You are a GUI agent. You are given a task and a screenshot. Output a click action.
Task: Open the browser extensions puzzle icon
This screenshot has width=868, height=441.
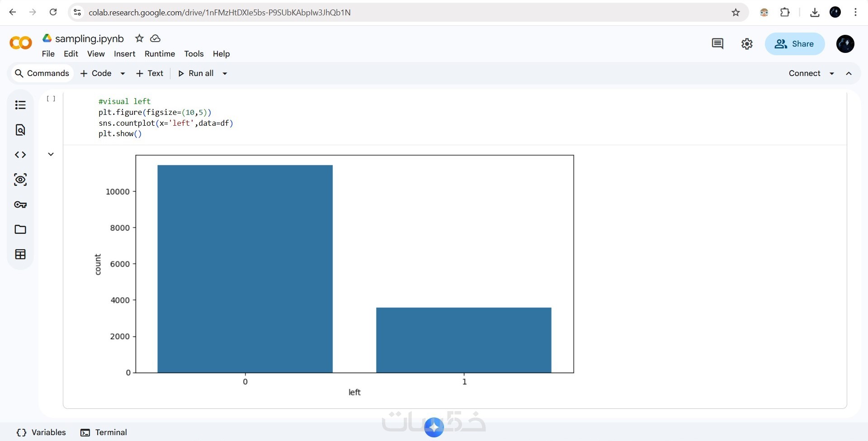[x=785, y=12]
